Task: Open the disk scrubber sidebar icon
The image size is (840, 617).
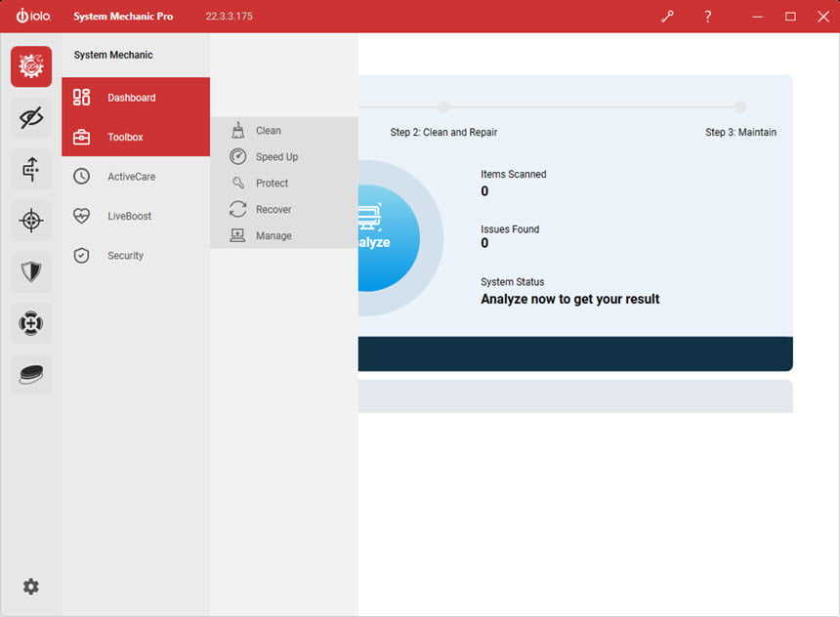Action: point(31,374)
